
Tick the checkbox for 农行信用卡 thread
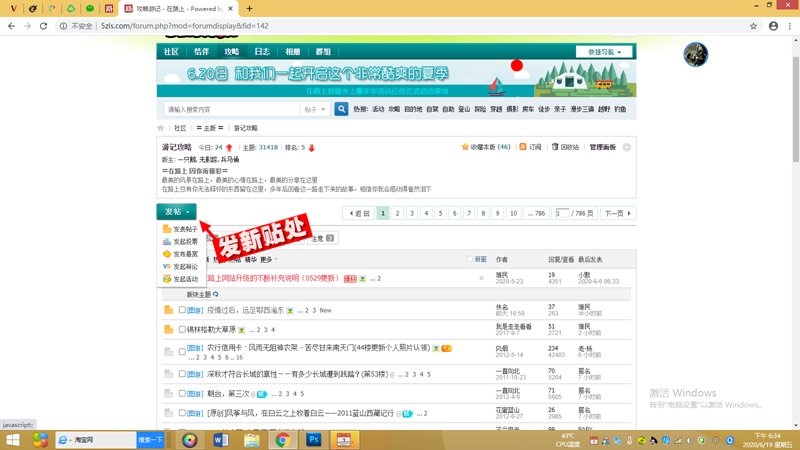coord(182,352)
